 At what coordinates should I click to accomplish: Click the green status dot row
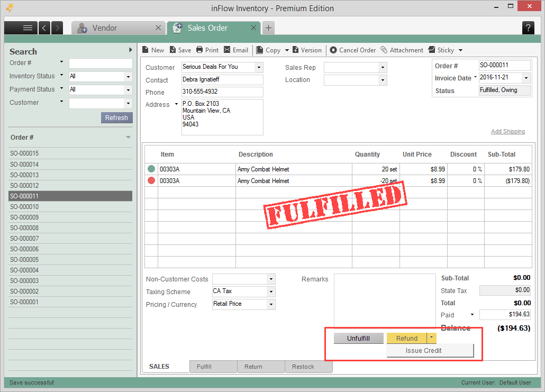(x=151, y=169)
